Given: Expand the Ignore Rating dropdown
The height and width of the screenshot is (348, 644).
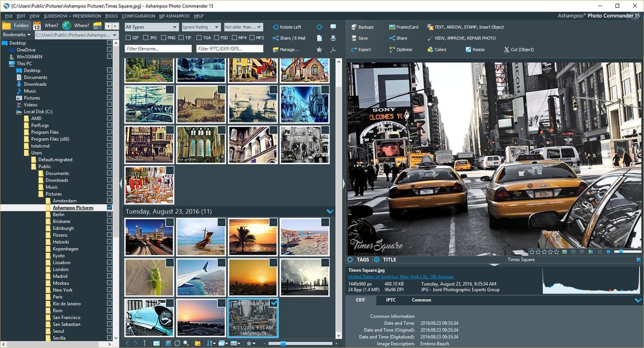Looking at the screenshot, I should [x=200, y=27].
